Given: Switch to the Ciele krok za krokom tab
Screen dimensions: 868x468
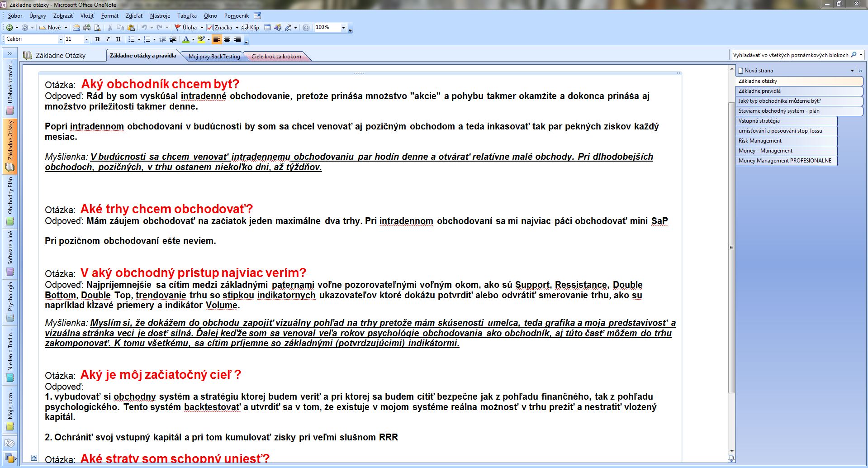Looking at the screenshot, I should click(276, 57).
